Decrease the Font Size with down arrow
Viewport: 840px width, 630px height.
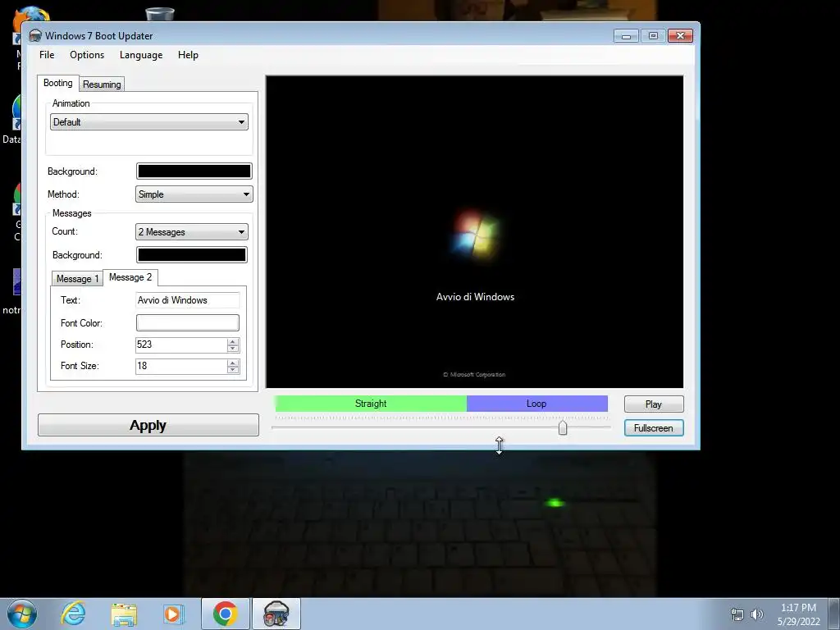(x=233, y=370)
